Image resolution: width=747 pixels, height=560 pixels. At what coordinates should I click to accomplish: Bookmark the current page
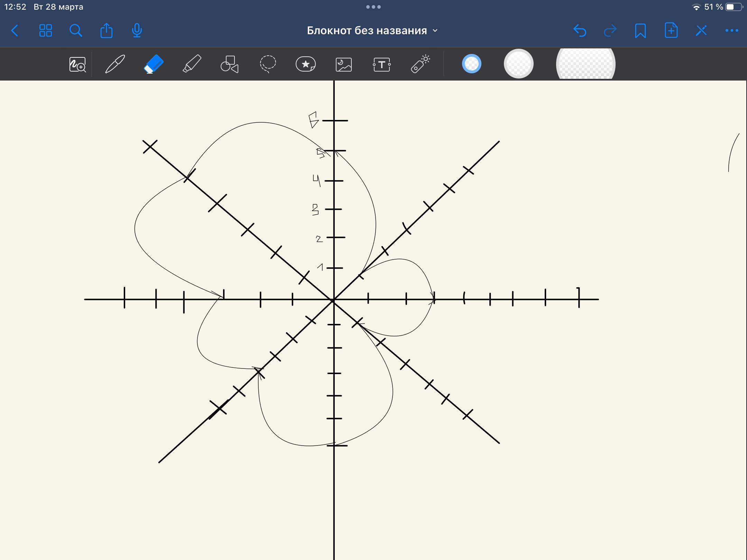pos(640,30)
